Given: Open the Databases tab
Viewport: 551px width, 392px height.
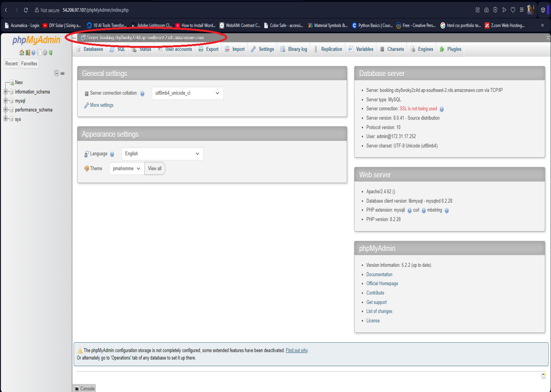Looking at the screenshot, I should point(90,49).
